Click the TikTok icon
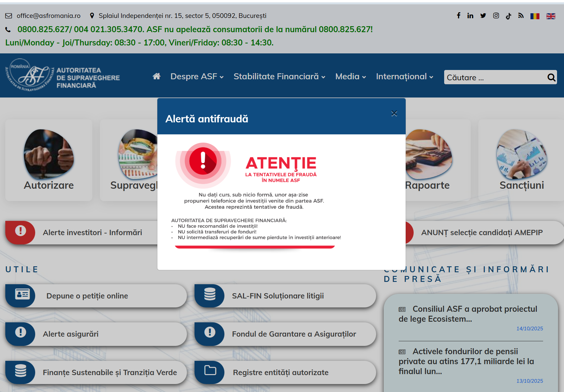 coord(509,16)
